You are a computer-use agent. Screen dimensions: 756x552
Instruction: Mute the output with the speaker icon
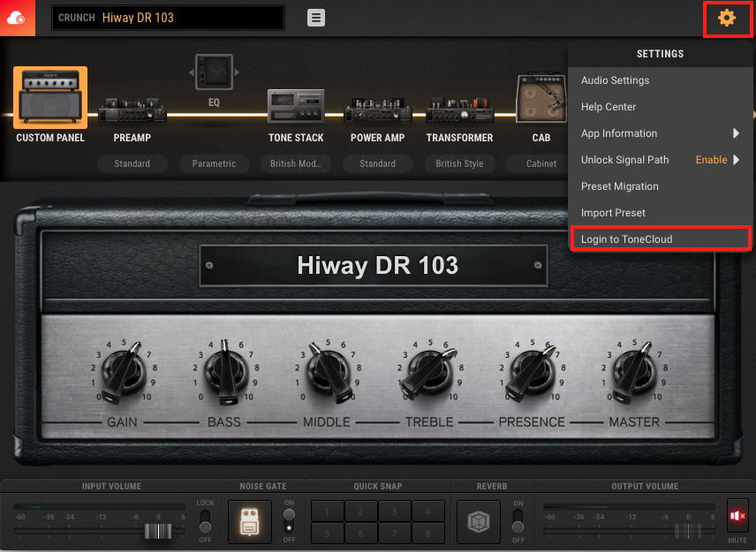pos(737,517)
